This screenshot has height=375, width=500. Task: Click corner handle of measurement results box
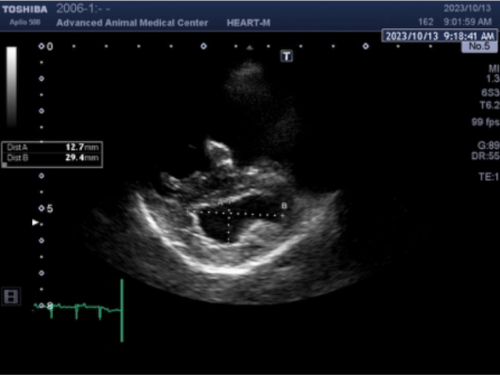[x=4, y=165]
